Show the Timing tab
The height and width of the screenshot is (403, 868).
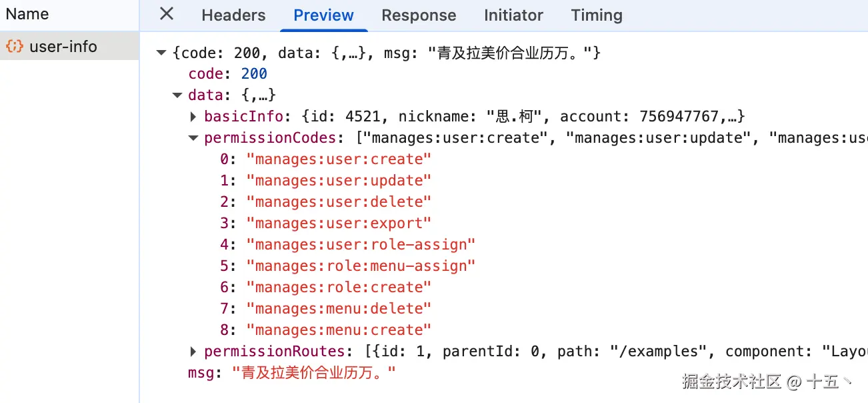click(597, 15)
